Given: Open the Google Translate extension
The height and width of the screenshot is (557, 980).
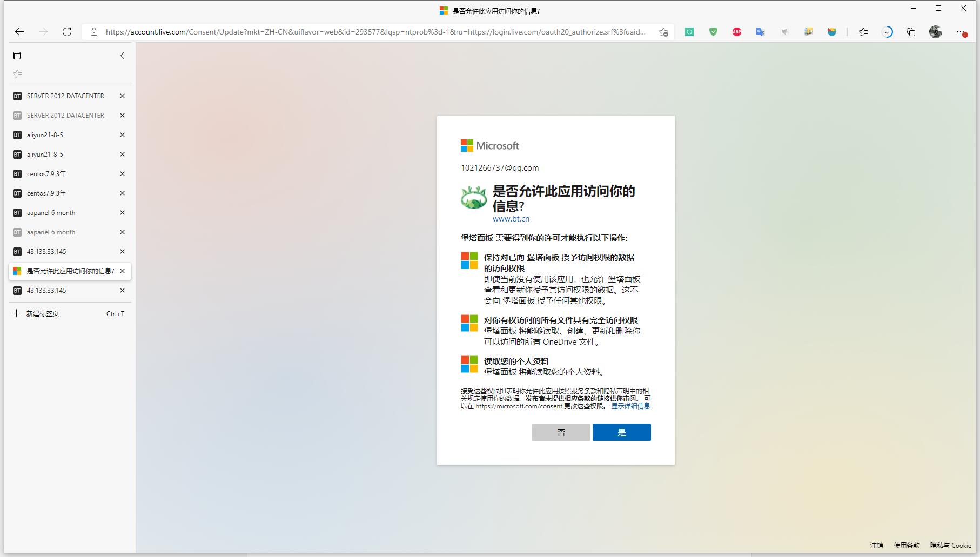Looking at the screenshot, I should 761,32.
